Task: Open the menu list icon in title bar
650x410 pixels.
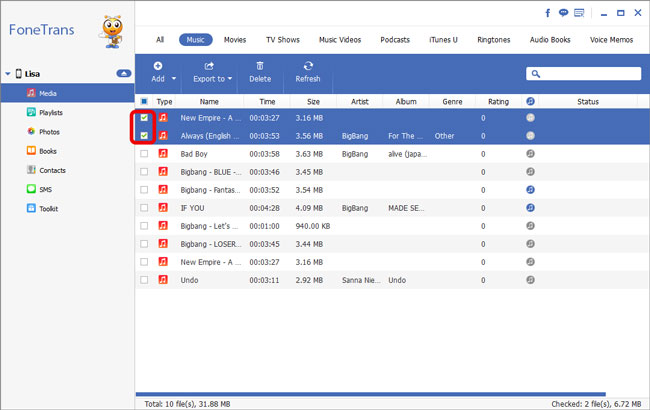Action: coord(579,13)
